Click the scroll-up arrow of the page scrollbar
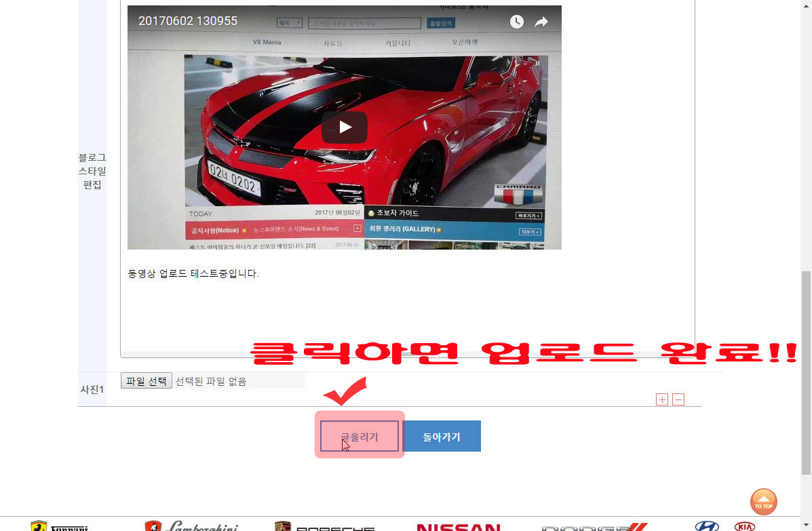The height and width of the screenshot is (531, 812). tap(807, 4)
